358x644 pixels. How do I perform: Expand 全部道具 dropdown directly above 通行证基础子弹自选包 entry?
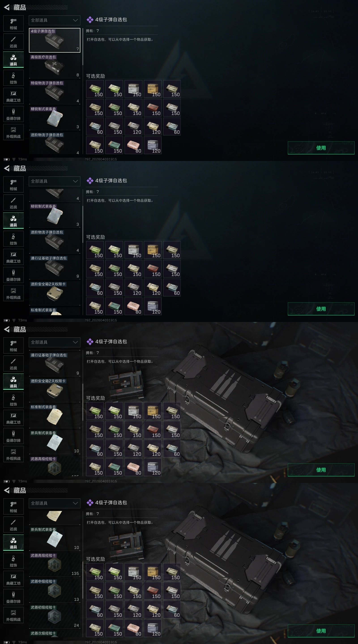pyautogui.click(x=55, y=342)
